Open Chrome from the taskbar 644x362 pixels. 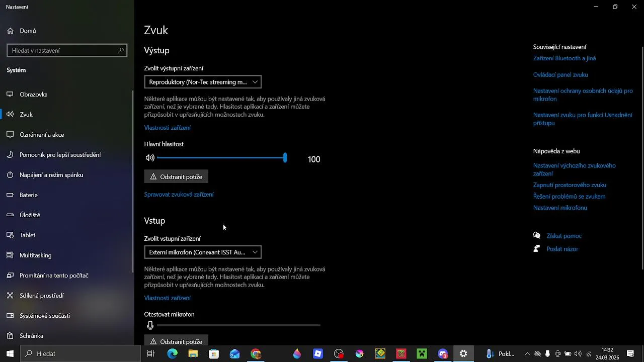256,354
